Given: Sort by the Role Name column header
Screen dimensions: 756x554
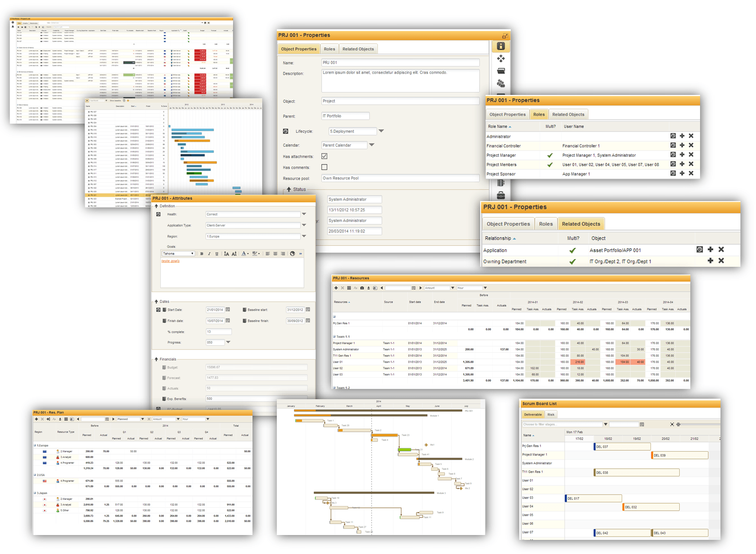Looking at the screenshot, I should pyautogui.click(x=500, y=127).
